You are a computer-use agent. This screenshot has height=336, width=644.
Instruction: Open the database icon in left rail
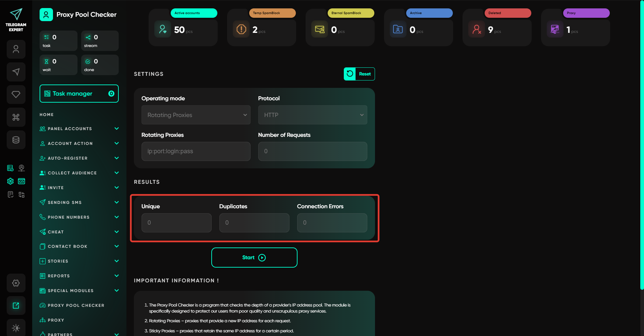[x=16, y=140]
